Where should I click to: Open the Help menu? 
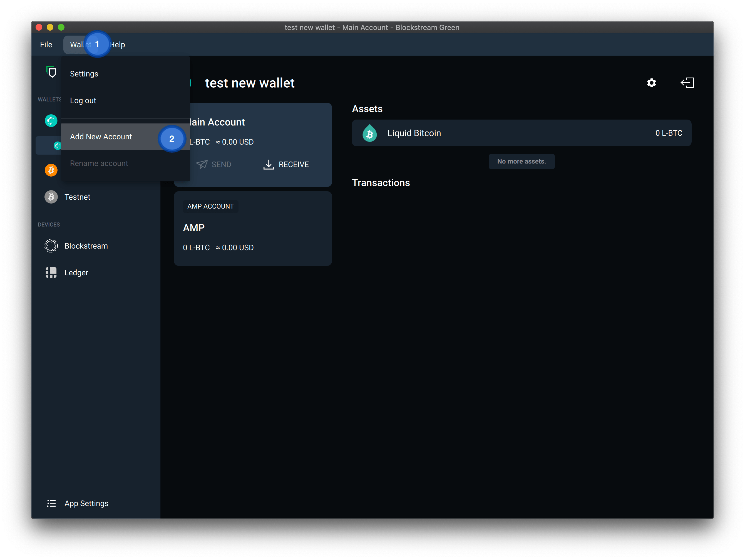(x=118, y=44)
